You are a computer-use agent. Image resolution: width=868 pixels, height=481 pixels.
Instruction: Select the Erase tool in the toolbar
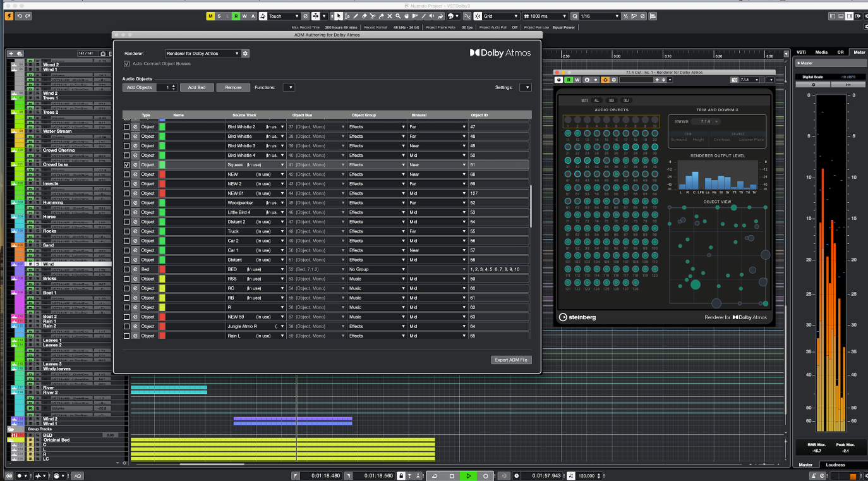365,16
